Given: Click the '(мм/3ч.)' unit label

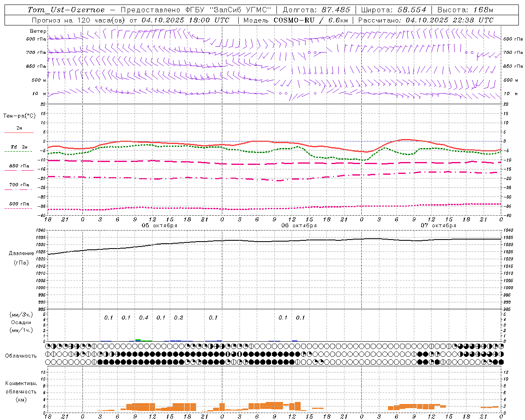Looking at the screenshot, I should point(21,315).
